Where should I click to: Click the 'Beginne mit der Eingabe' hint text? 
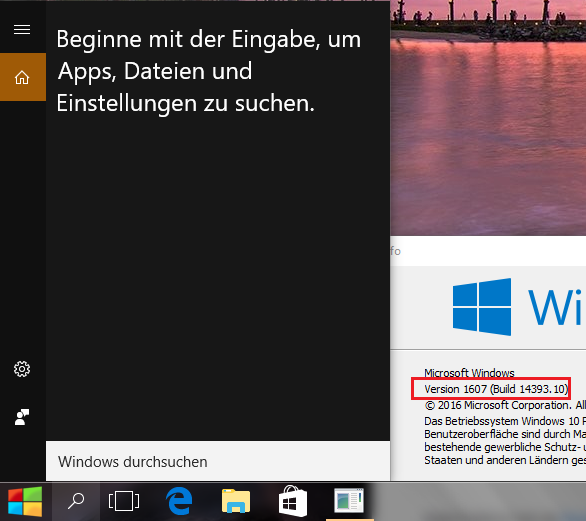click(x=209, y=71)
